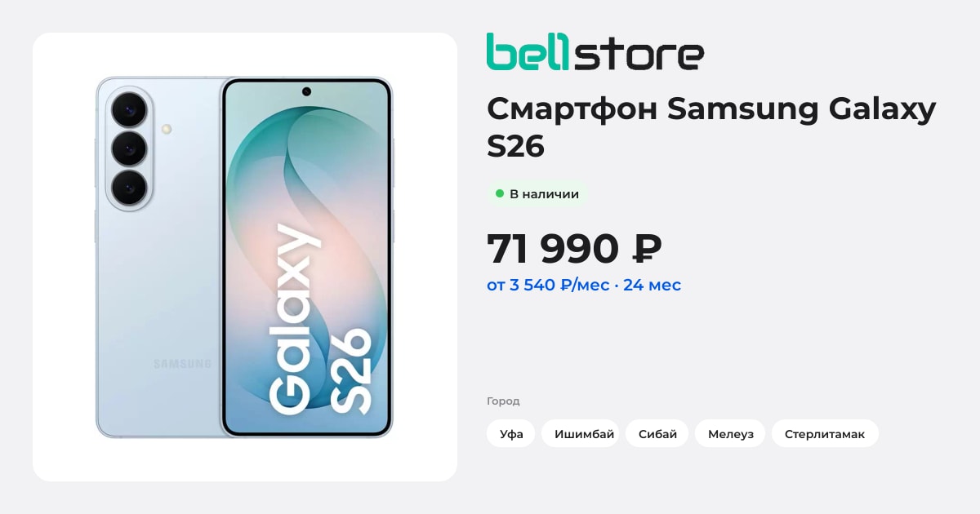Image resolution: width=980 pixels, height=514 pixels.
Task: Click the front punch-hole selfie camera
Action: 307,91
